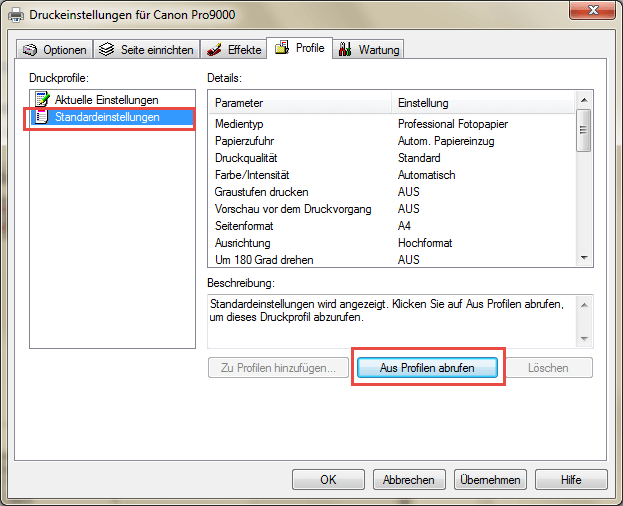
Task: Open Hilfe for this dialog
Action: [571, 480]
